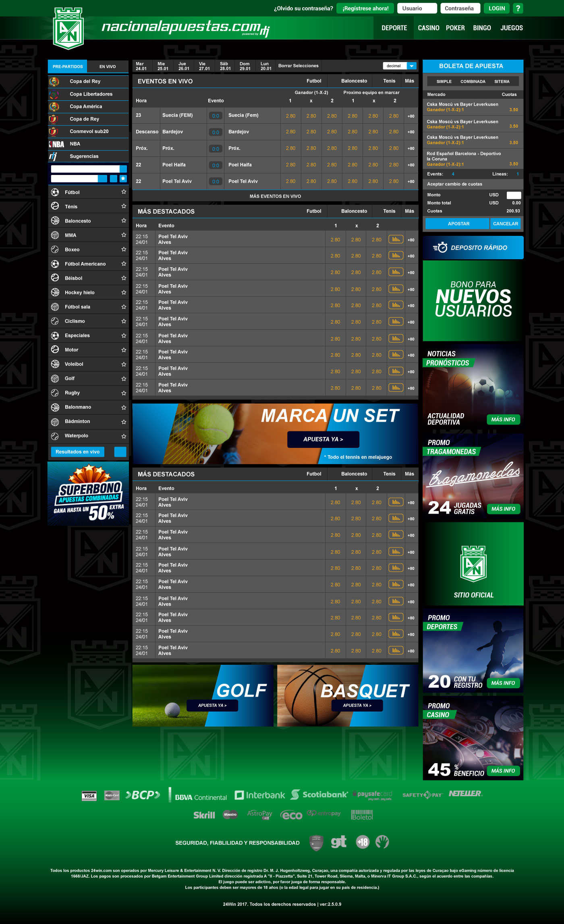The image size is (564, 924).
Task: Open the help question mark icon
Action: [518, 8]
